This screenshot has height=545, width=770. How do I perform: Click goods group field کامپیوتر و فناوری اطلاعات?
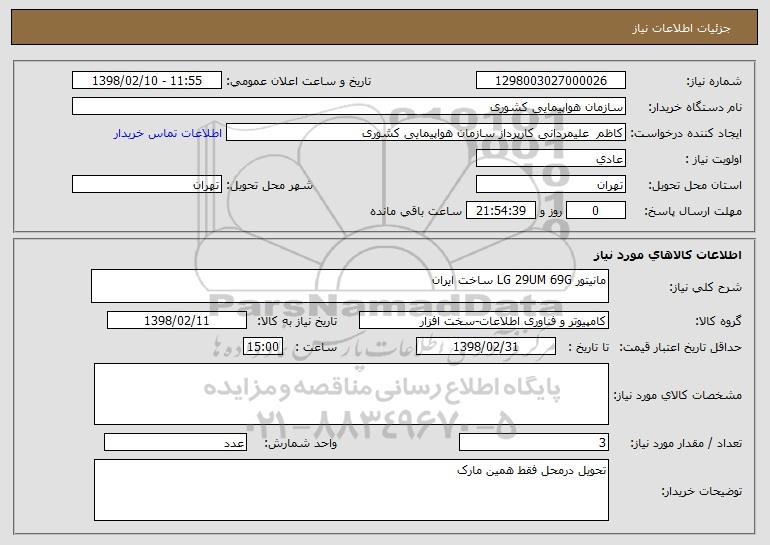pos(484,321)
